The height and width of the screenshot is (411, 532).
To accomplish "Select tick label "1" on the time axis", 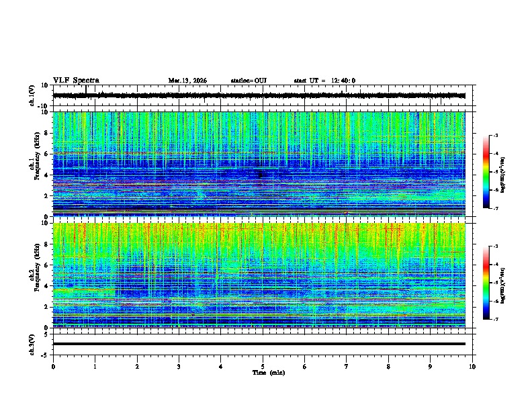I will (x=95, y=367).
